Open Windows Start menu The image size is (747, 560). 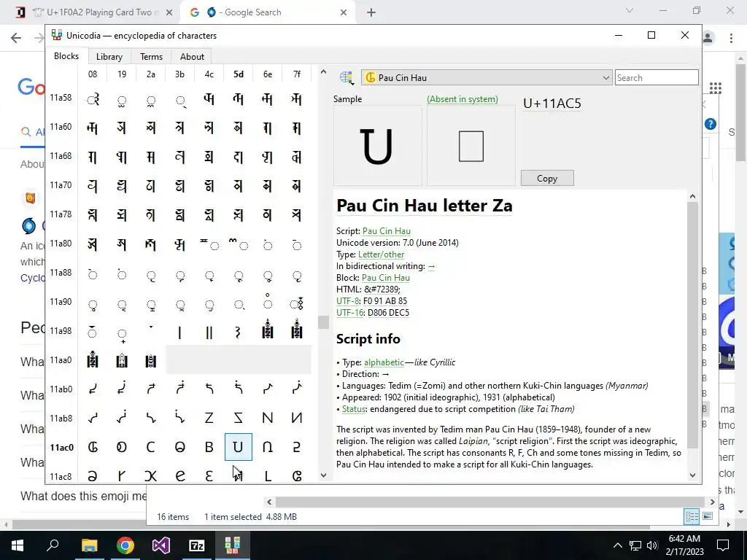click(x=17, y=545)
